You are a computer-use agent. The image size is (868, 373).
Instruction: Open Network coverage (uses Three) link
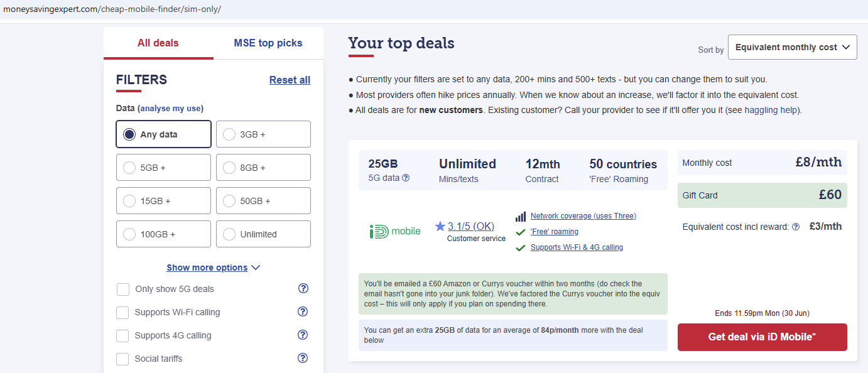click(x=583, y=216)
